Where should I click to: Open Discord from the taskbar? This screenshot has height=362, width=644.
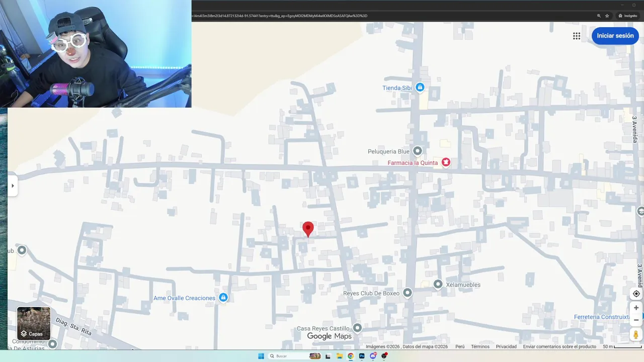tap(373, 356)
